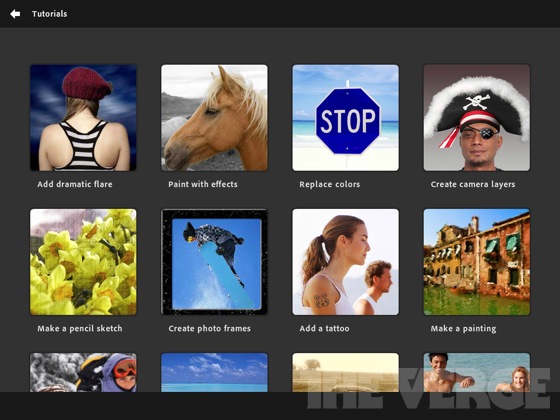Open the skier with goggles tutorial thumbnail
560x420 pixels.
(83, 372)
